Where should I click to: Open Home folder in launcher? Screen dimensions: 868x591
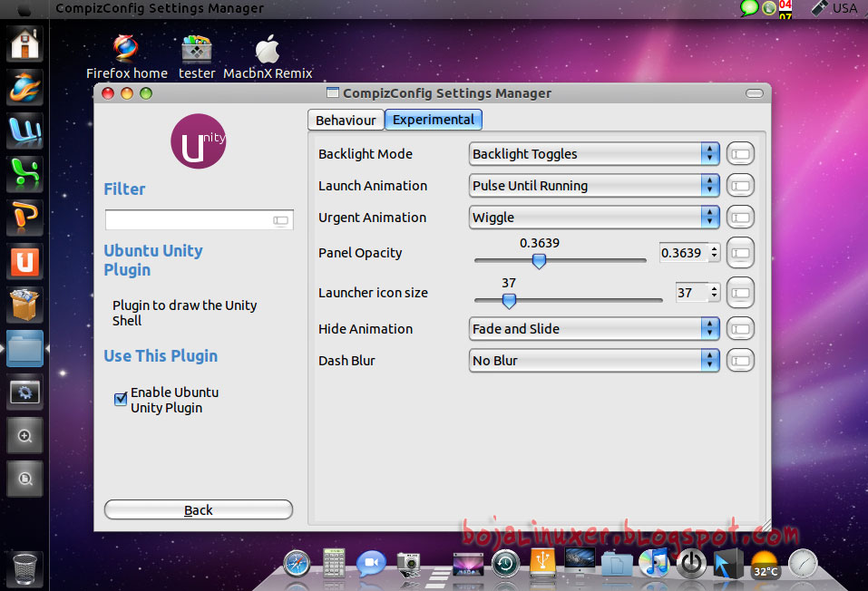tap(24, 44)
